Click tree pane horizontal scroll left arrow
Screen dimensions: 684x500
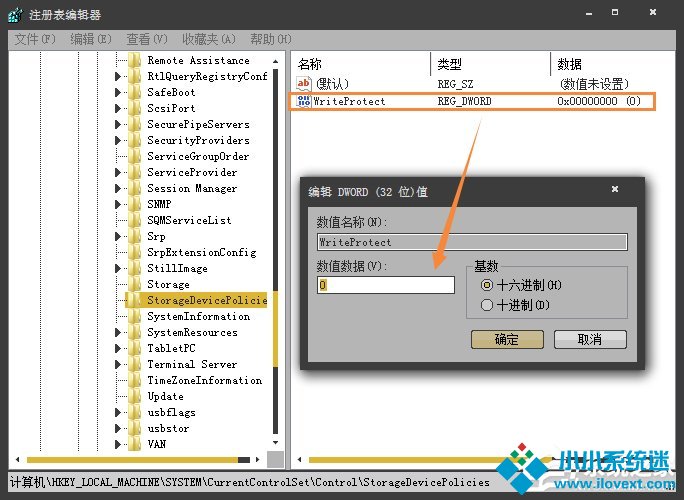(17, 459)
